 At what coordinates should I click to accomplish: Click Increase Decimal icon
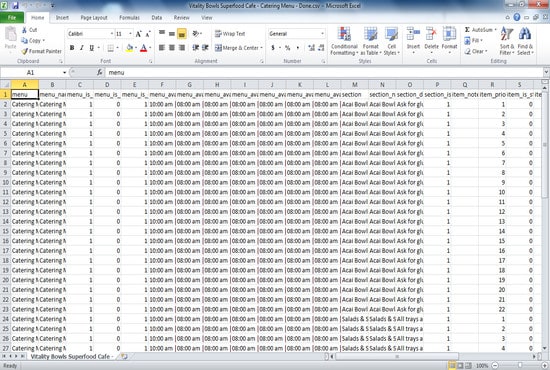pyautogui.click(x=311, y=48)
